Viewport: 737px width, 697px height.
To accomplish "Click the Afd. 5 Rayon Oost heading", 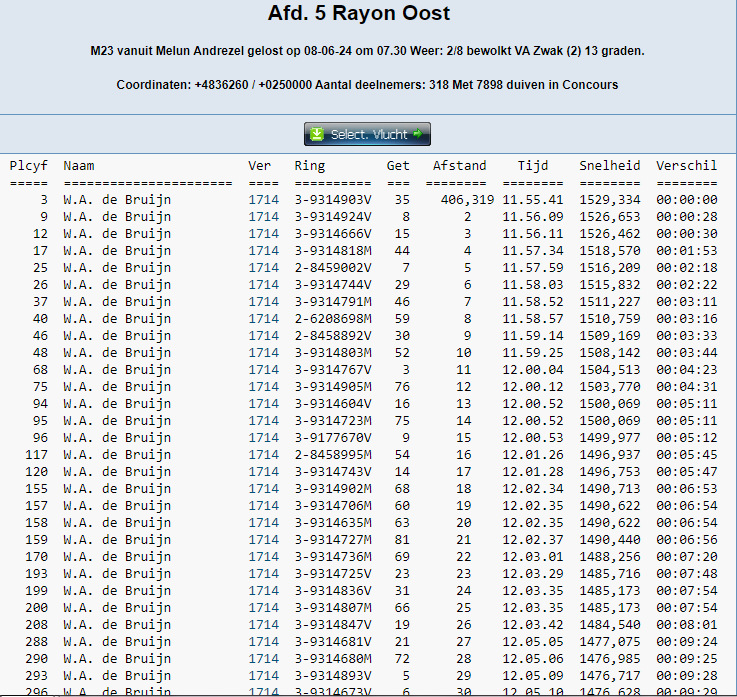I will (359, 14).
